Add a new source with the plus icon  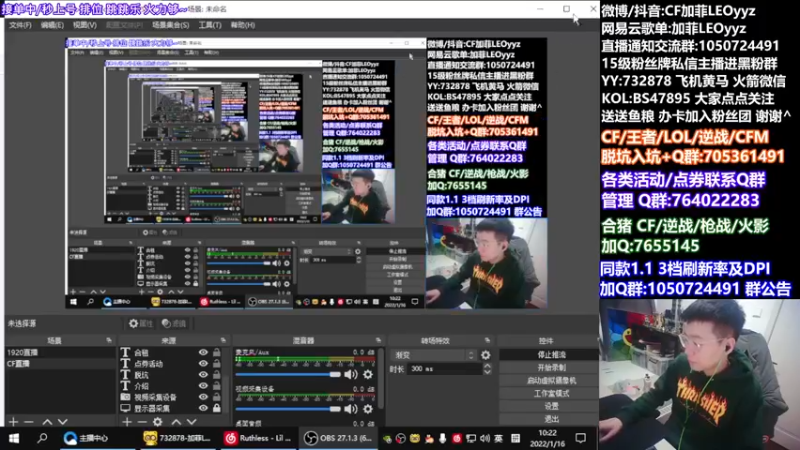tap(127, 422)
